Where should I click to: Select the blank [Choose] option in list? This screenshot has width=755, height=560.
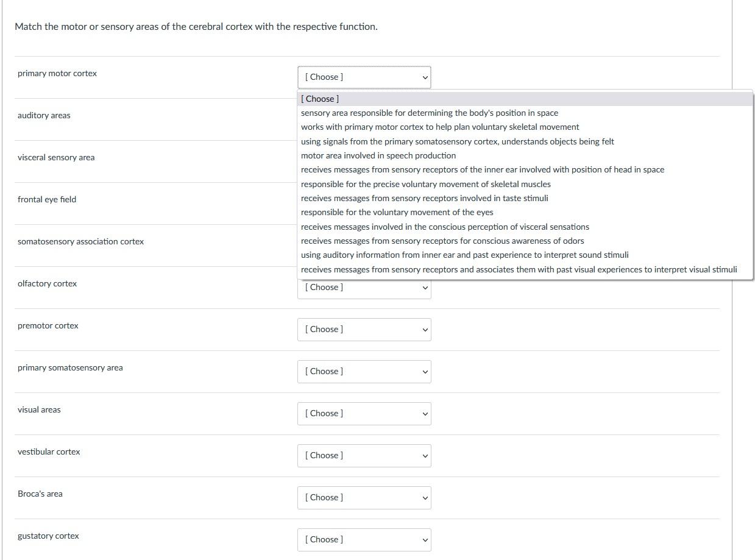pyautogui.click(x=321, y=99)
